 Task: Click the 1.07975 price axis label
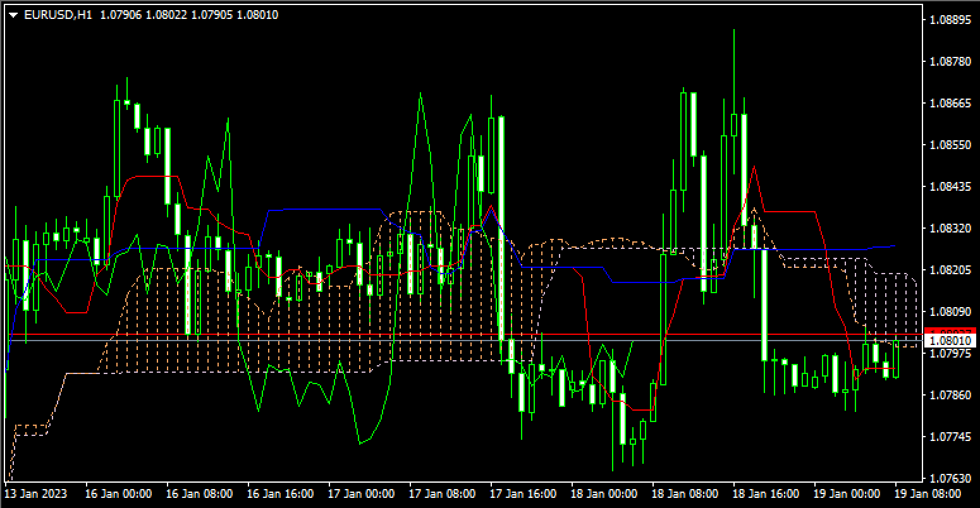pyautogui.click(x=950, y=353)
